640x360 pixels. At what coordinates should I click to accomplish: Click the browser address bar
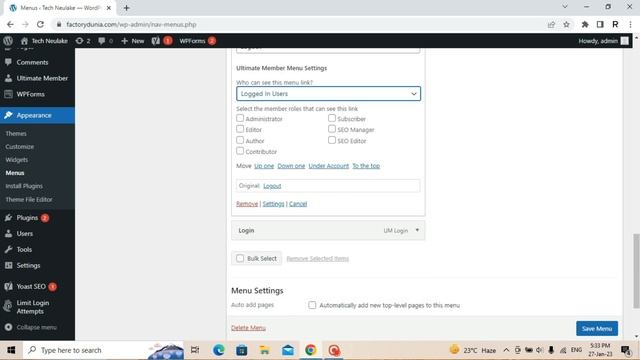point(298,24)
